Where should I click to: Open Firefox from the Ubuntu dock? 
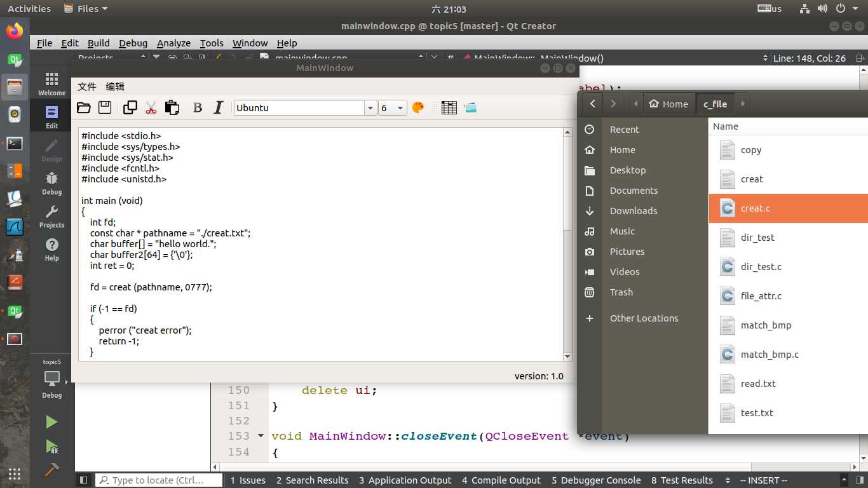pos(15,30)
